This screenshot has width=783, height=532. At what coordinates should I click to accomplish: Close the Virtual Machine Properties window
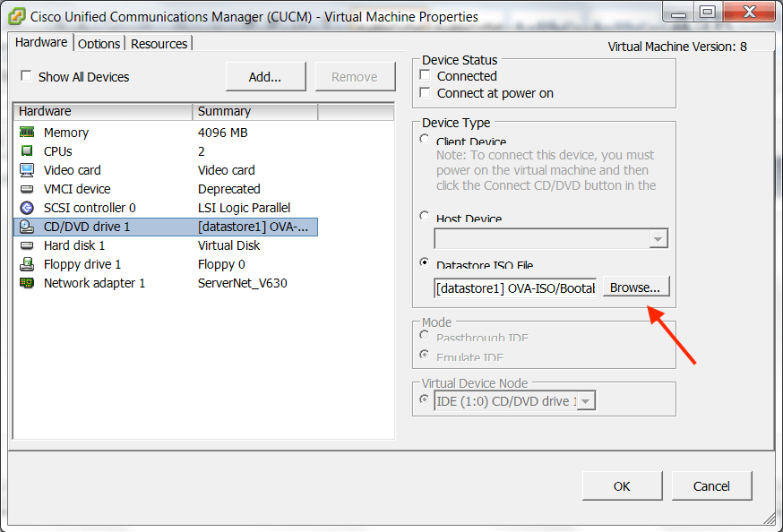(750, 12)
